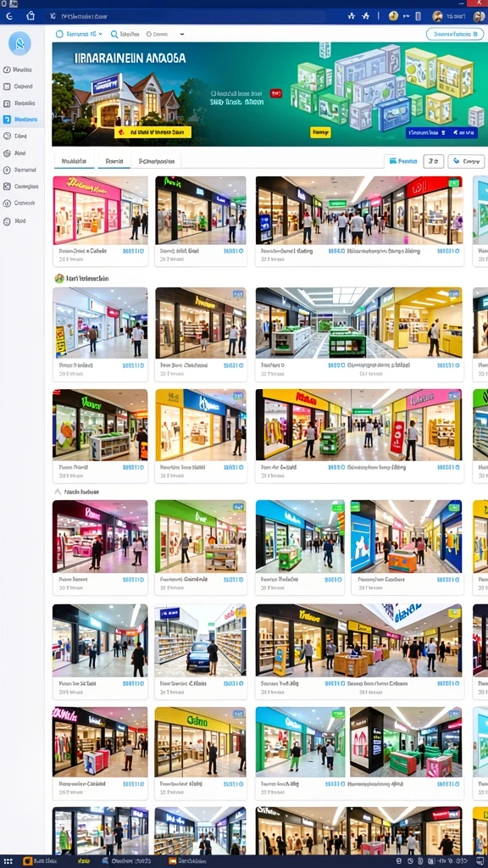
Task: Open the start grid icon in taskbar
Action: [x=8, y=862]
